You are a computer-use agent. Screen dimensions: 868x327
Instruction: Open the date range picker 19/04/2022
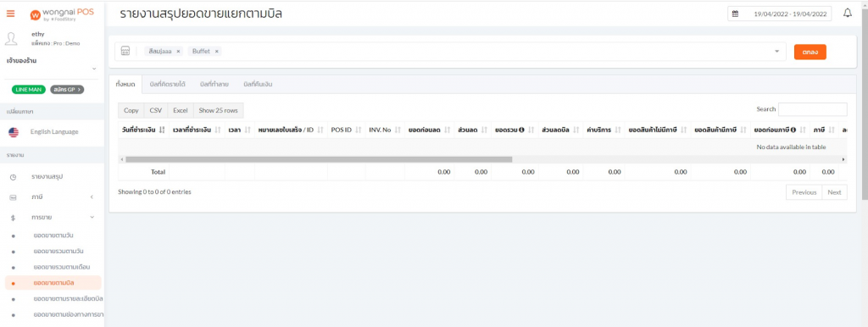click(780, 14)
